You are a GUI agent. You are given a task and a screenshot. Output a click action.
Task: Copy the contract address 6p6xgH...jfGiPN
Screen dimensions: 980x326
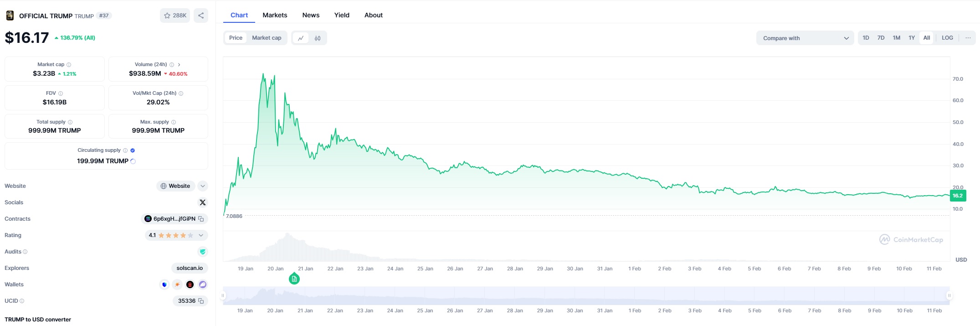coord(201,219)
